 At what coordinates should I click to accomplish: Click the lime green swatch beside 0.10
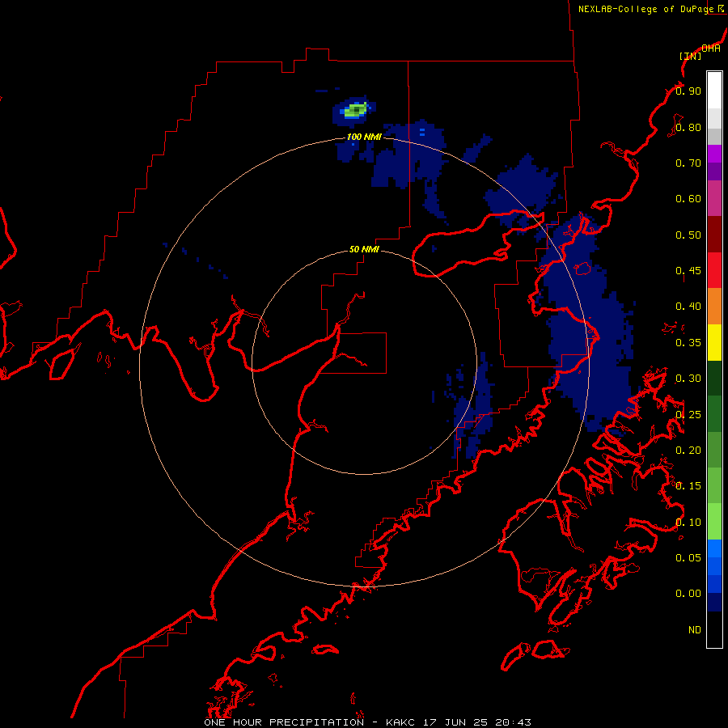coord(714,522)
